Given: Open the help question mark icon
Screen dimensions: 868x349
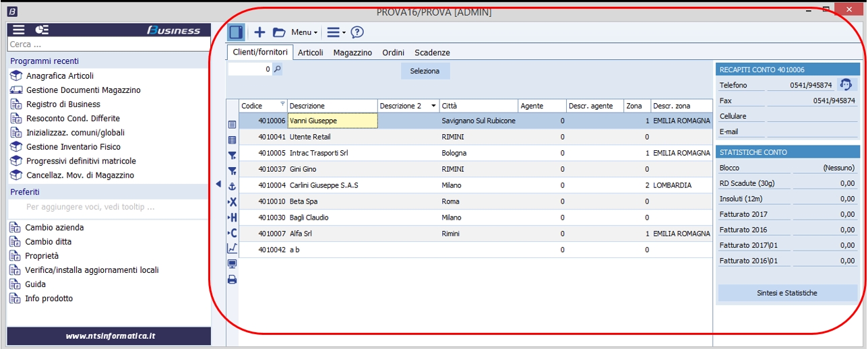Looking at the screenshot, I should point(357,32).
